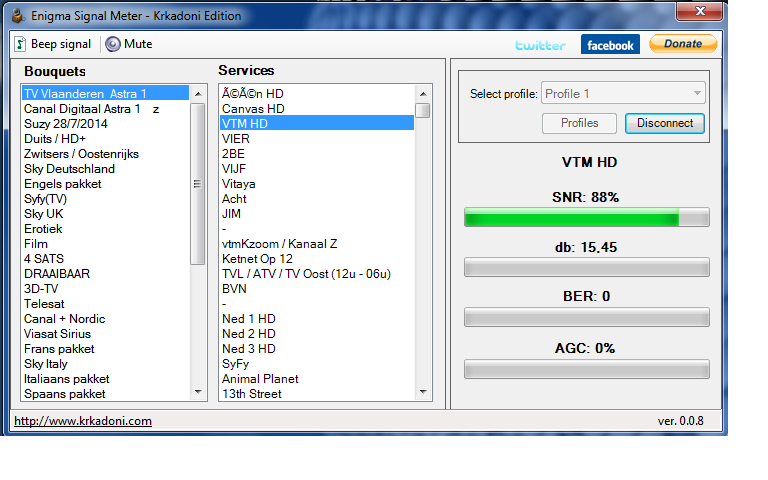Select service Ned 1 HD
This screenshot has width=768, height=480.
click(x=317, y=319)
